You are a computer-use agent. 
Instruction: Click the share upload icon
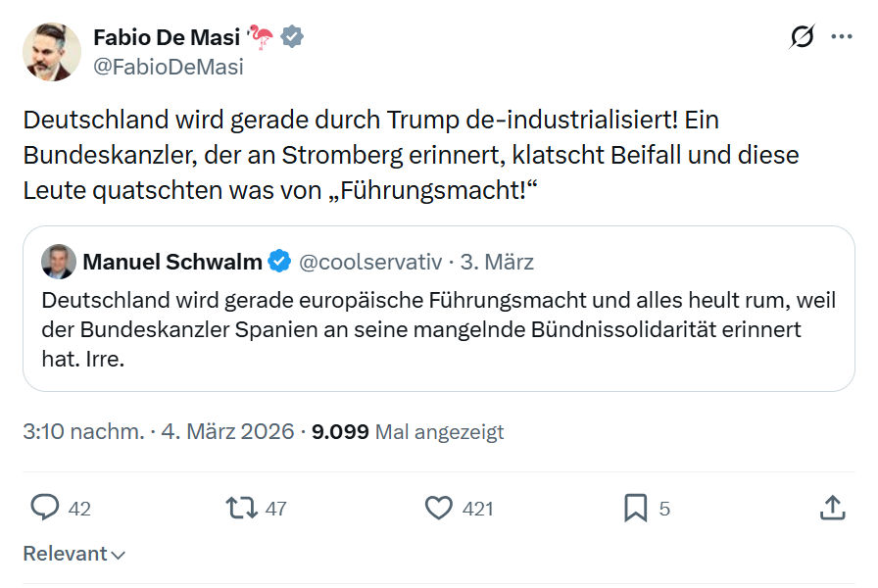pyautogui.click(x=833, y=508)
